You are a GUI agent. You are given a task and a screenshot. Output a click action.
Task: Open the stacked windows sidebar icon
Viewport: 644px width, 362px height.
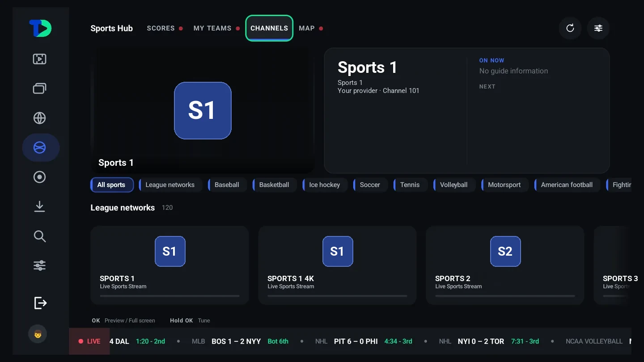coord(40,88)
